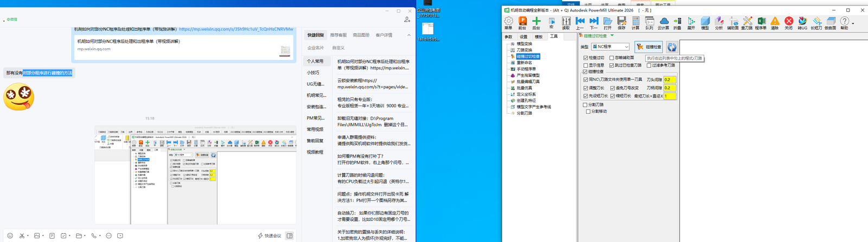Open the dropdown arrow beside 帮助 icon
Viewport: 868px width, 242px height.
[853, 23]
